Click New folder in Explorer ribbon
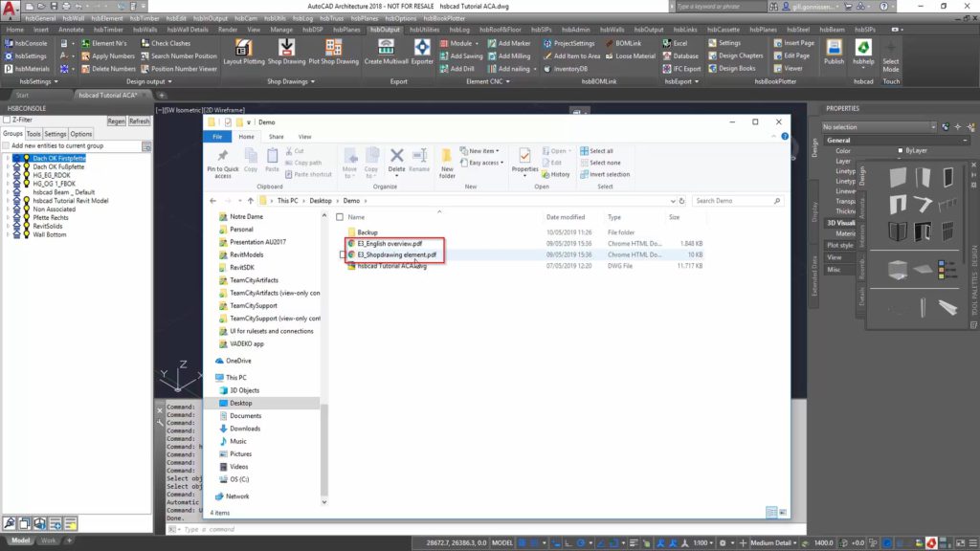Image resolution: width=980 pixels, height=551 pixels. tap(447, 164)
